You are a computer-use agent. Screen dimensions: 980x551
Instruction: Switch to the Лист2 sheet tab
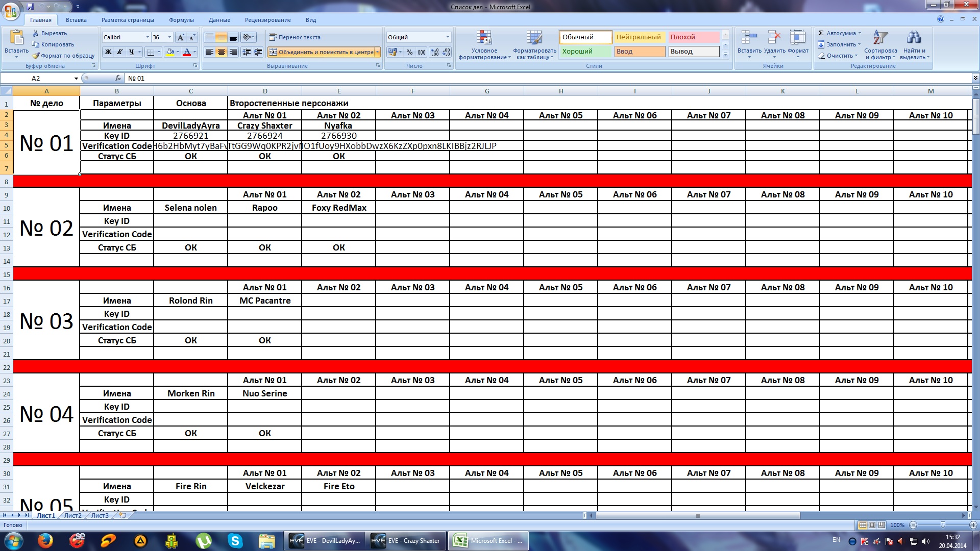click(x=72, y=515)
